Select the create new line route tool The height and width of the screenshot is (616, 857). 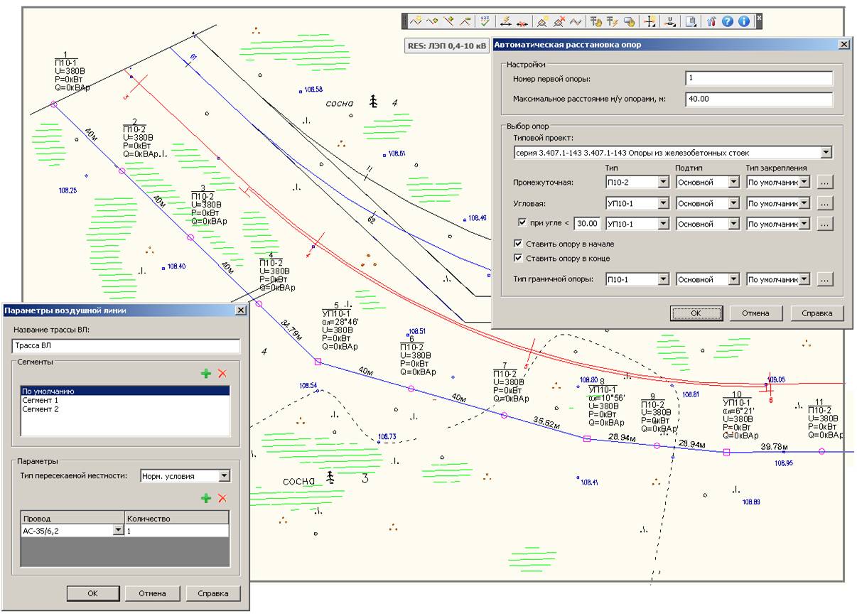416,21
